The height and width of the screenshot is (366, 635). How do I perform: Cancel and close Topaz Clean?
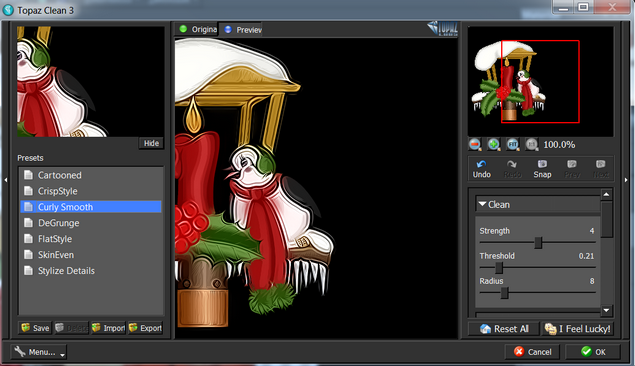(533, 351)
